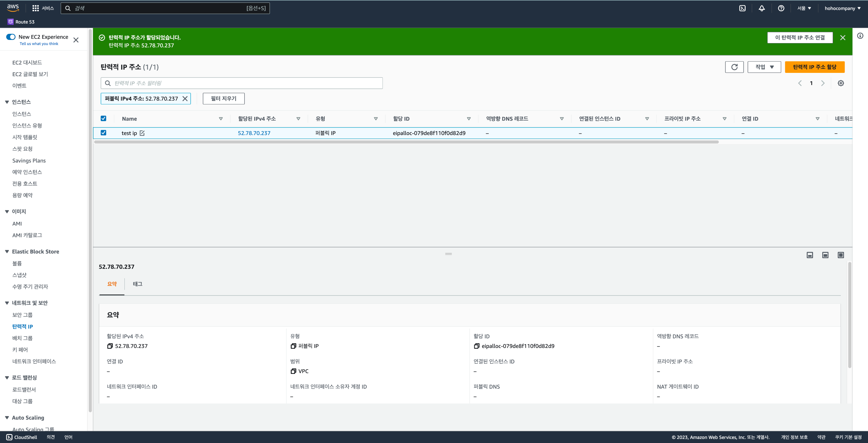
Task: Open 보안 그룹 in the sidebar
Action: pos(22,315)
